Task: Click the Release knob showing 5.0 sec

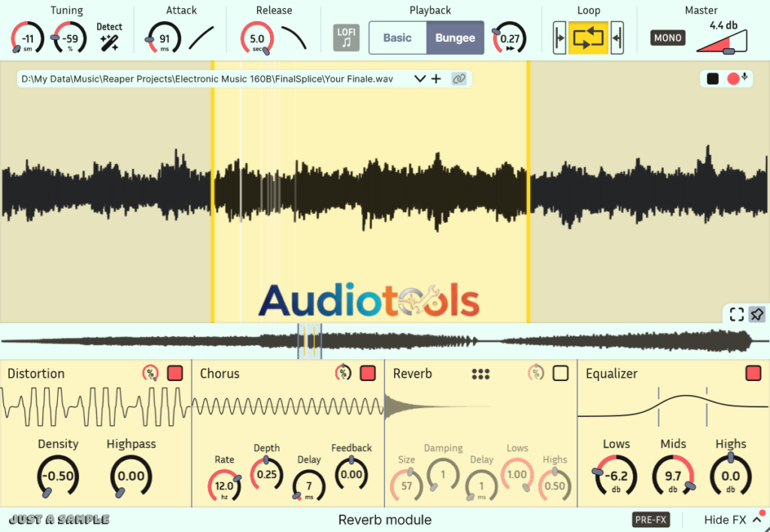Action: 257,38
